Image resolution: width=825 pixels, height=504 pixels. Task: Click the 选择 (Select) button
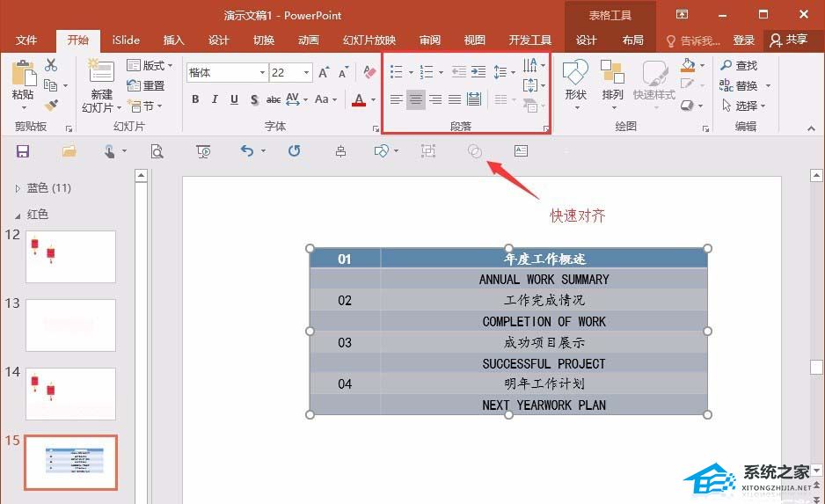(744, 106)
